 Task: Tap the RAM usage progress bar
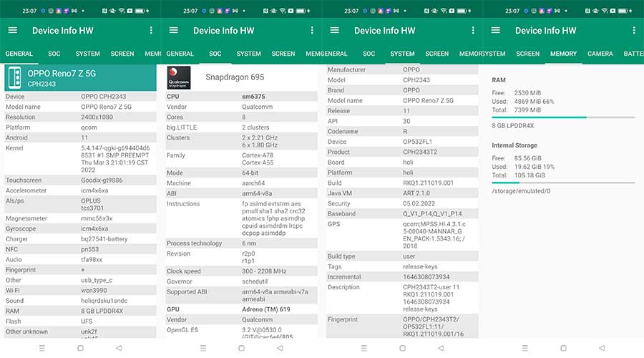(564, 117)
